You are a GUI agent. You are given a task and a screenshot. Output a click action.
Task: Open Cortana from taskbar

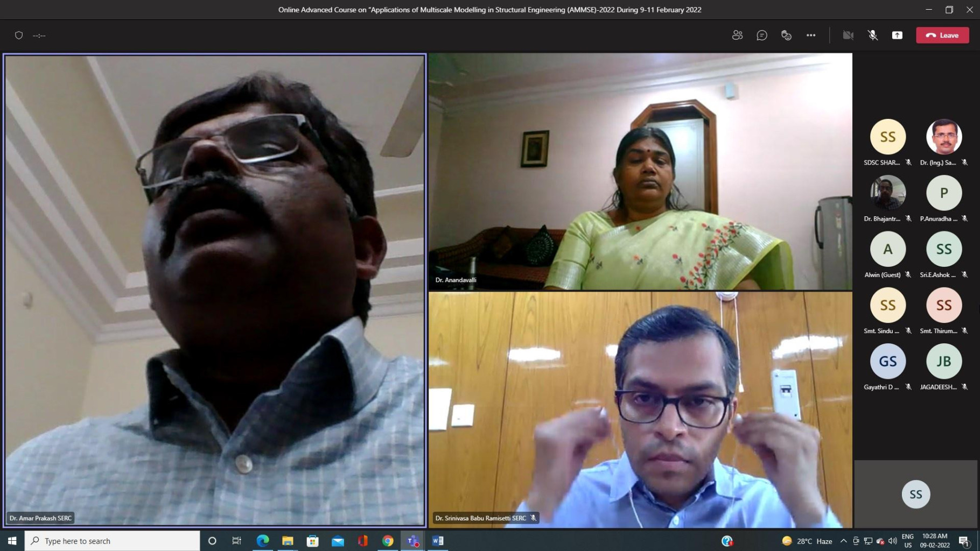click(212, 541)
